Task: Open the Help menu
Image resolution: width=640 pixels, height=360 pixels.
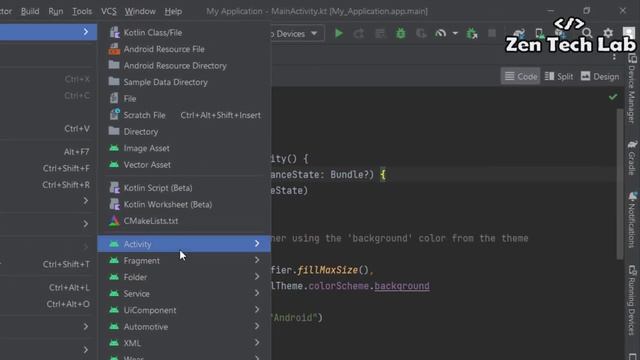Action: tap(173, 11)
